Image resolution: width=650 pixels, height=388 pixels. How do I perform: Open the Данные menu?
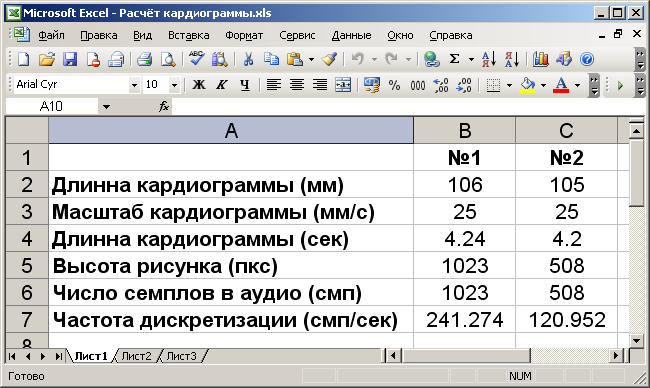tap(352, 36)
